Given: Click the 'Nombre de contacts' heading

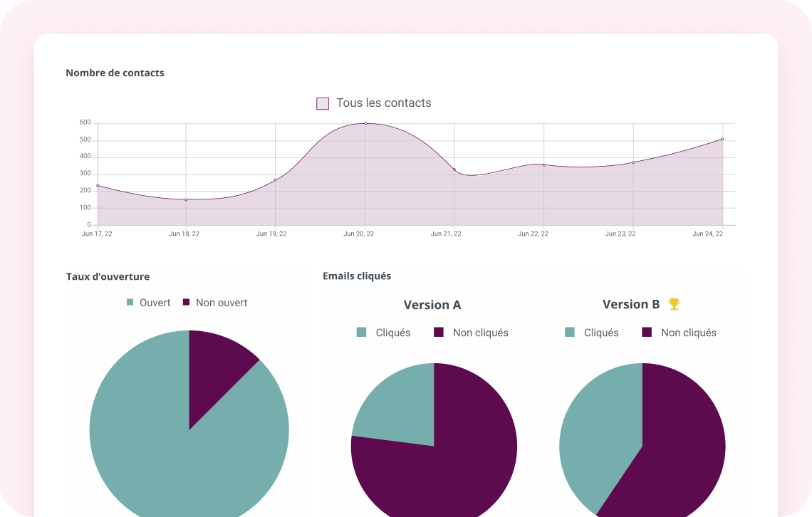Looking at the screenshot, I should 115,73.
